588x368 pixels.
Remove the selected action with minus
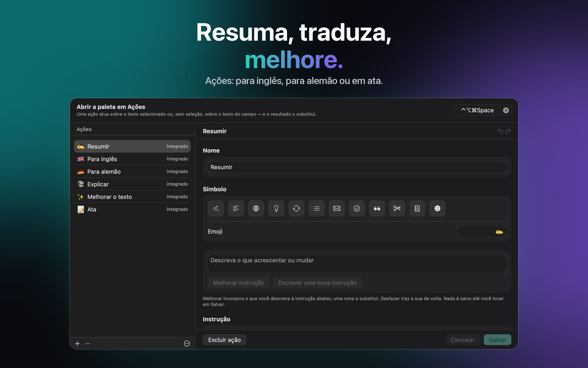pos(88,344)
